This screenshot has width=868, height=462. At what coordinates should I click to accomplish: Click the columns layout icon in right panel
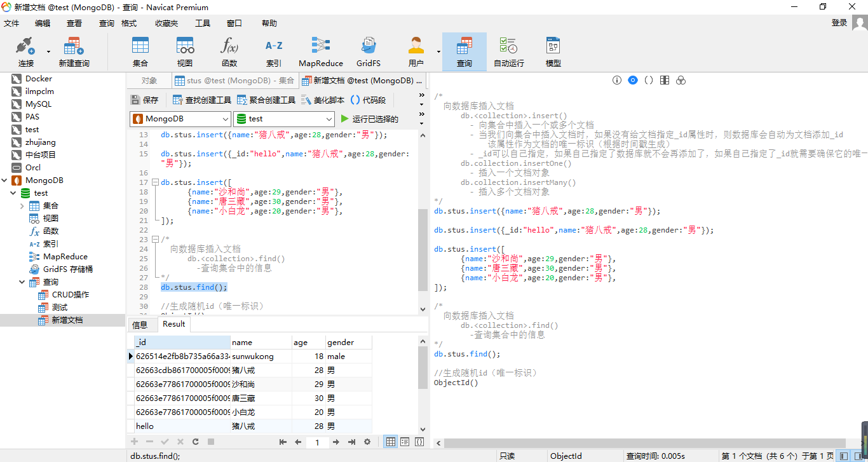pos(665,80)
